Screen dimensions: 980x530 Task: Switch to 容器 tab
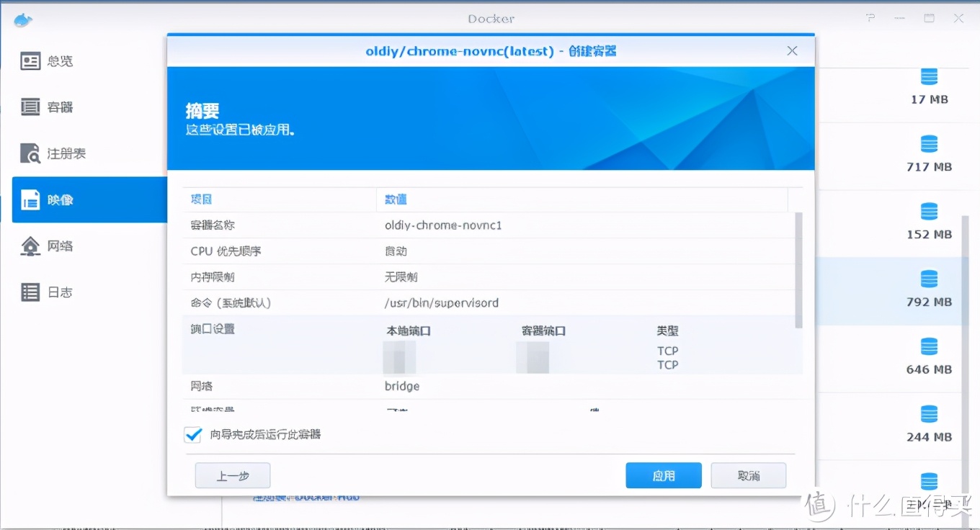[x=90, y=107]
